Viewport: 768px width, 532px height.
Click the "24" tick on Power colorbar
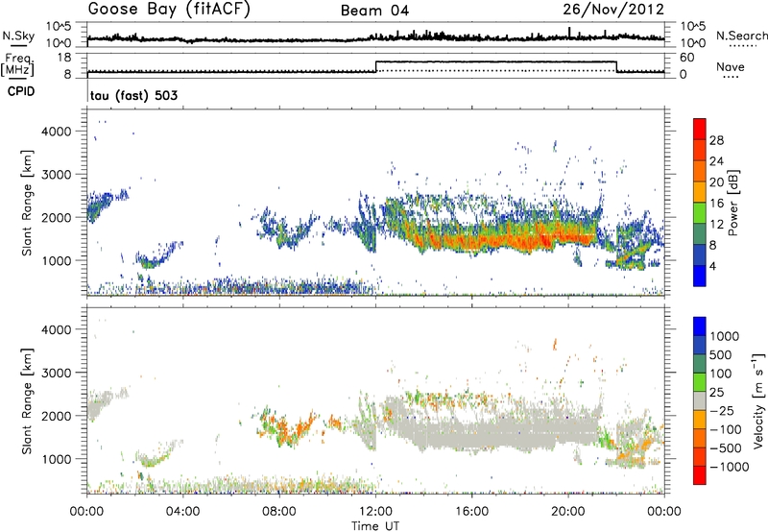(x=716, y=161)
